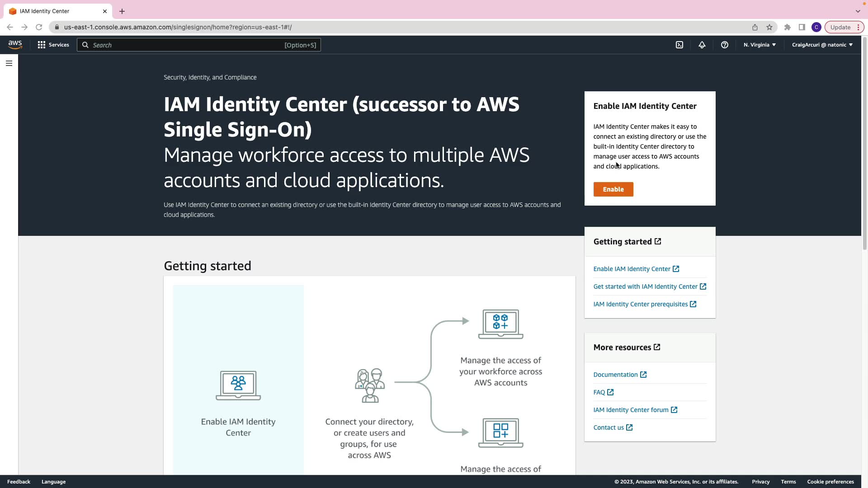868x488 pixels.
Task: Toggle the side navigation hamburger menu
Action: point(9,63)
